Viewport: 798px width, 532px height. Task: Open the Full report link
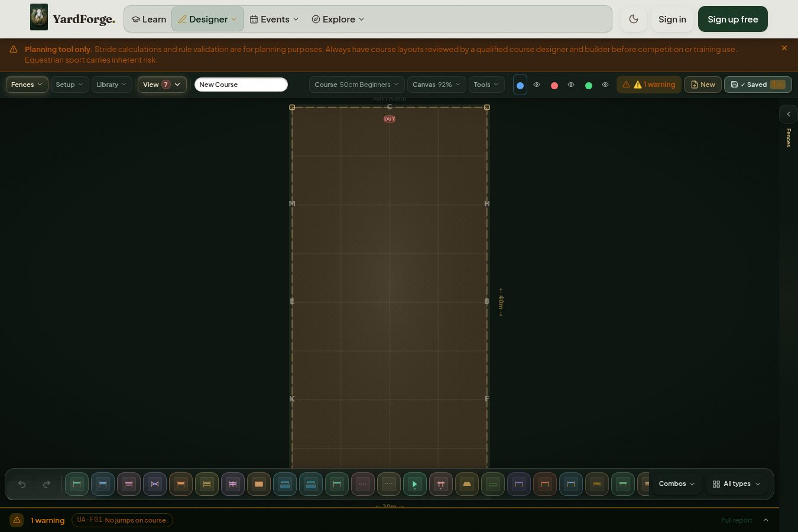click(737, 520)
